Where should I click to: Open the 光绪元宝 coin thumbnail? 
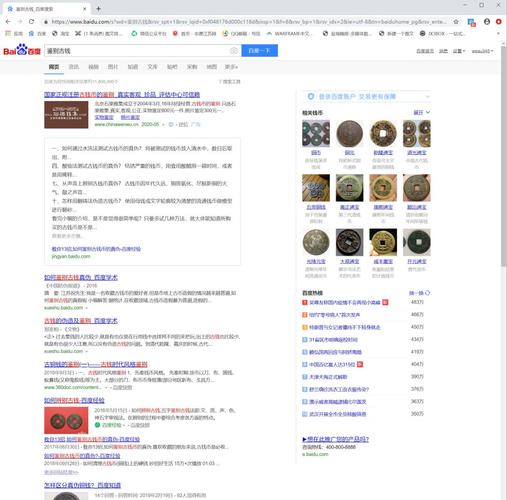(316, 242)
